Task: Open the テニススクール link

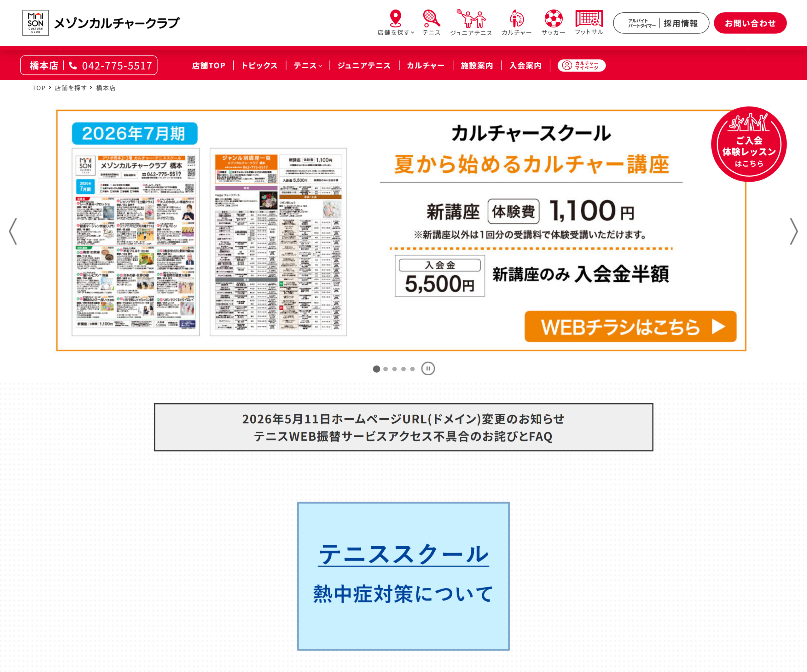Action: pyautogui.click(x=403, y=554)
